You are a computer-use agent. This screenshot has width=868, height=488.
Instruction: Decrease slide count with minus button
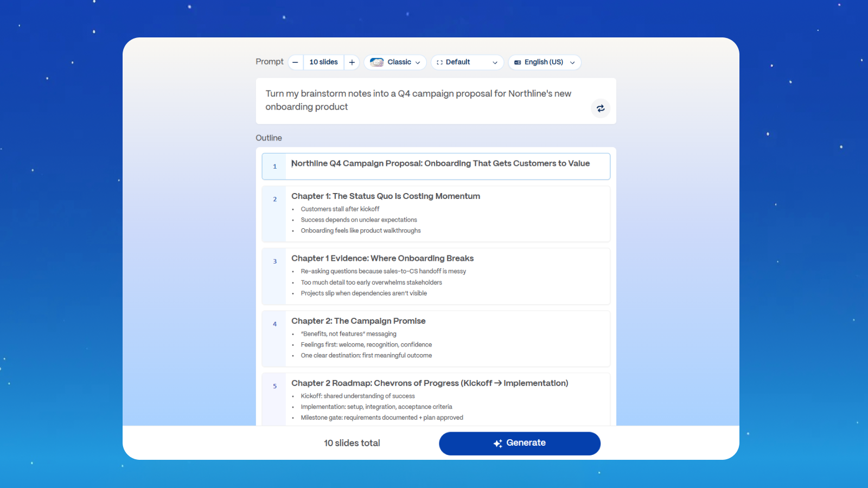click(x=296, y=62)
